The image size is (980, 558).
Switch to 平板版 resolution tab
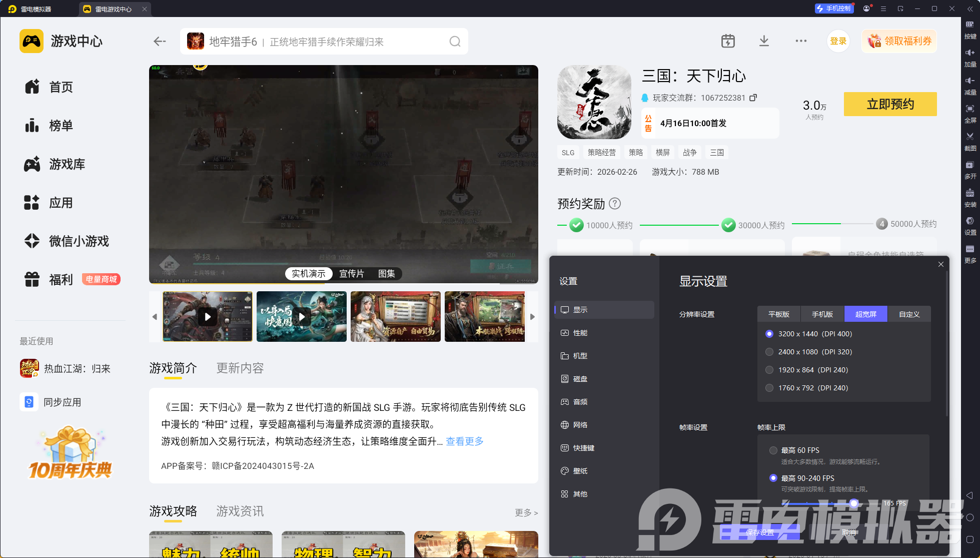[x=779, y=314]
